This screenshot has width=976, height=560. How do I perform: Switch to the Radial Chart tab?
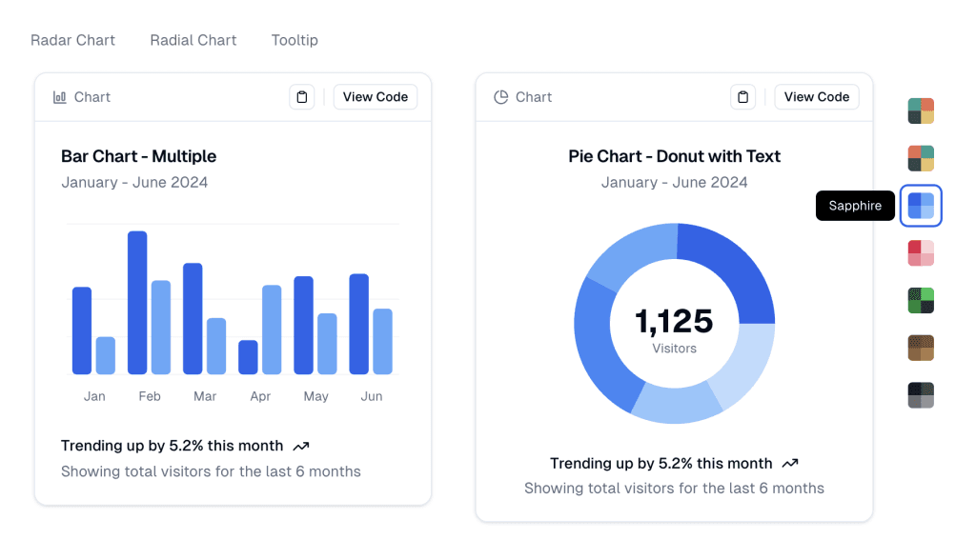coord(193,40)
